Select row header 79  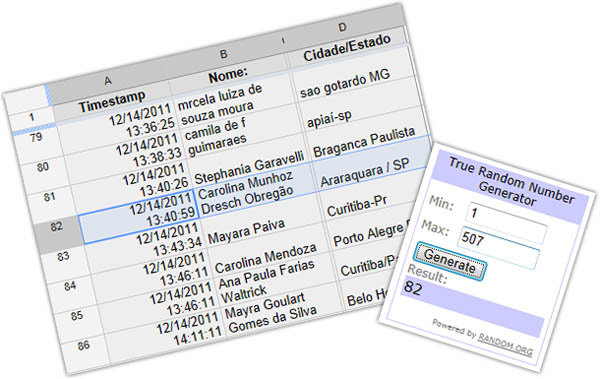(x=36, y=137)
